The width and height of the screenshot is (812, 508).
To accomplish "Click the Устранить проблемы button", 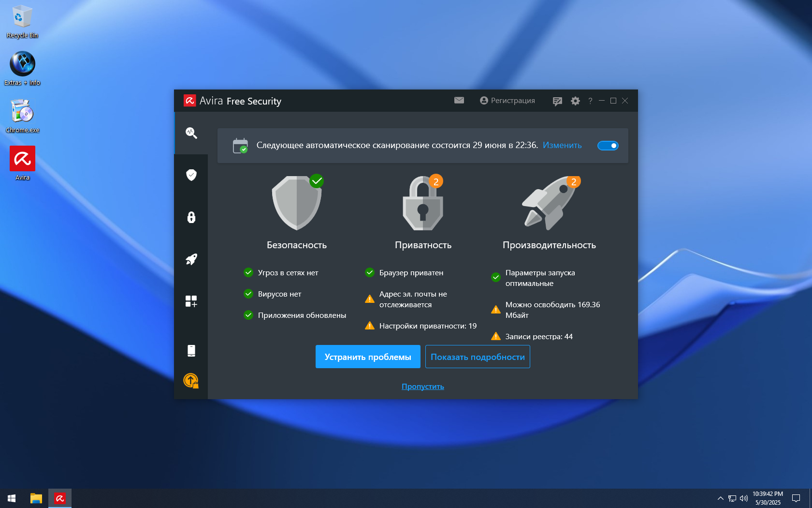I will click(x=368, y=357).
